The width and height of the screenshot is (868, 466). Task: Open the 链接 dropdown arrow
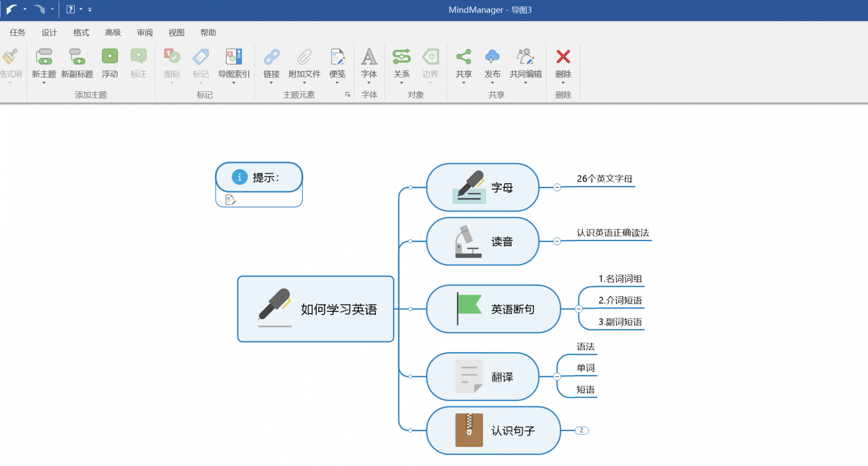271,83
